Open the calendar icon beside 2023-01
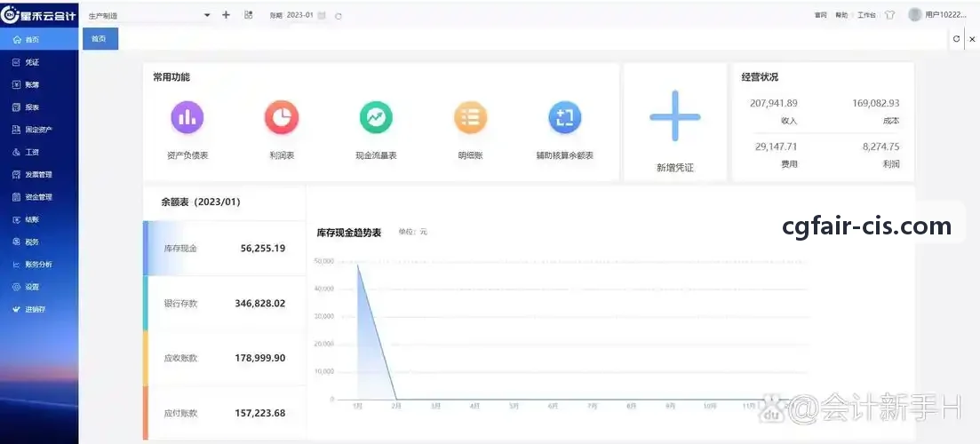The width and height of the screenshot is (980, 444). click(x=322, y=16)
